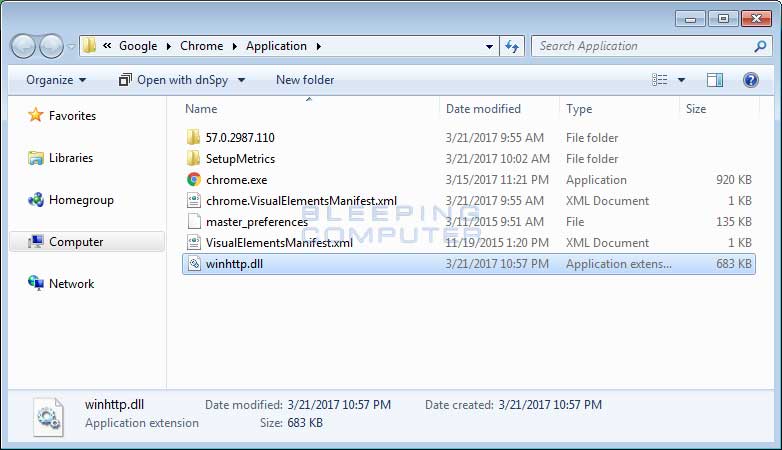Viewport: 782px width, 450px height.
Task: Select VisualElementsManifest.xml file
Action: point(279,242)
